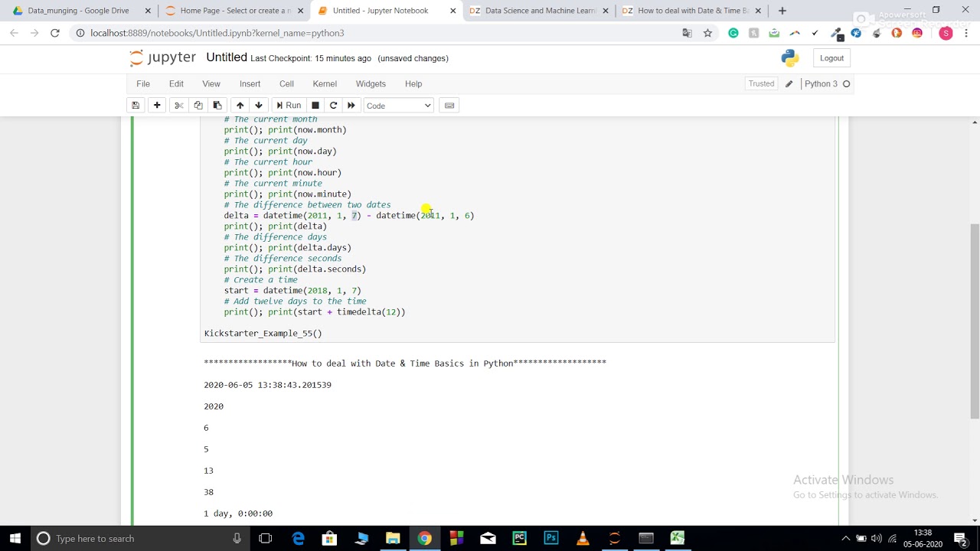Switch to the Home Page Jupyter tab
Screen dimensions: 980x551
(x=234, y=11)
